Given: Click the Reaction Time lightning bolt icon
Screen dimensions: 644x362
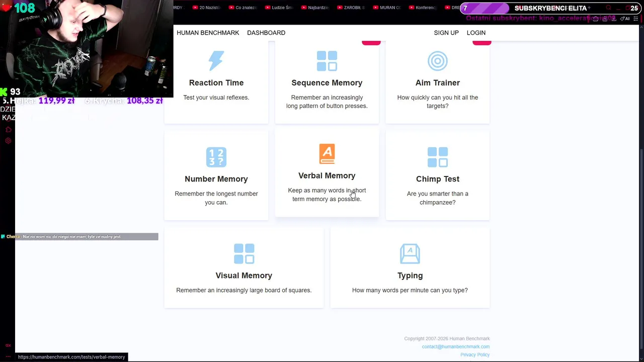Looking at the screenshot, I should pyautogui.click(x=216, y=61).
